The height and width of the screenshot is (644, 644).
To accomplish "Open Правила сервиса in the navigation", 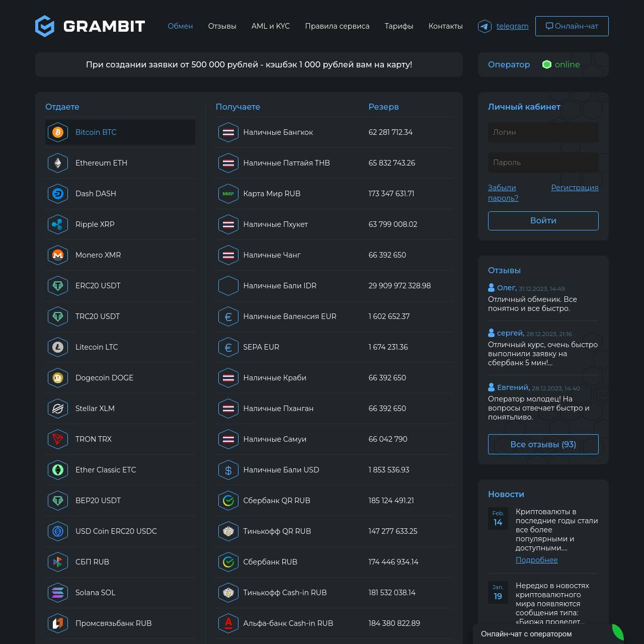I will pyautogui.click(x=337, y=26).
